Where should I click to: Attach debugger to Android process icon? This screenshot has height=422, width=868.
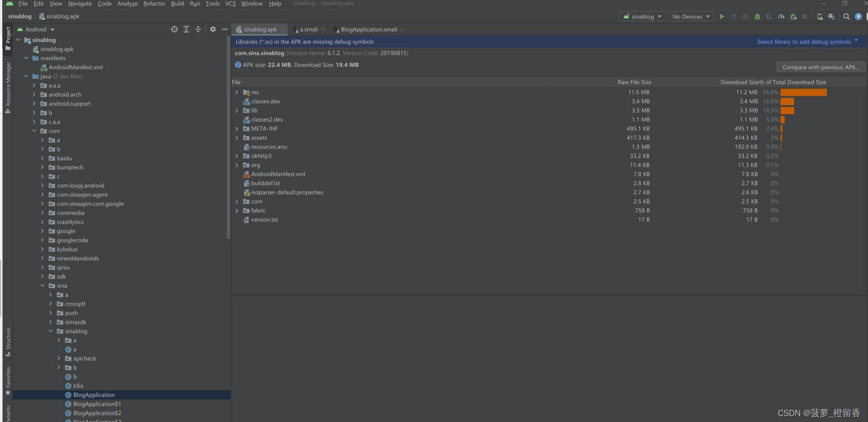tap(793, 16)
